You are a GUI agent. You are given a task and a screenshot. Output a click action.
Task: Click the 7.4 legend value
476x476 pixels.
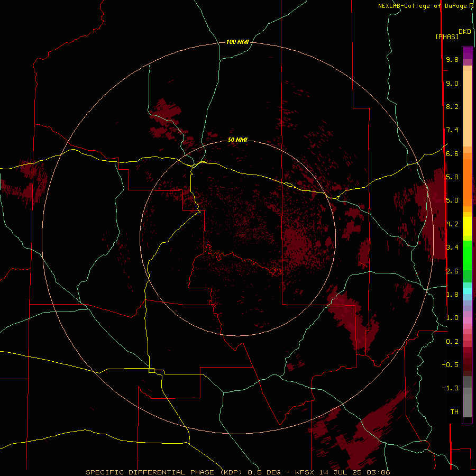452,130
